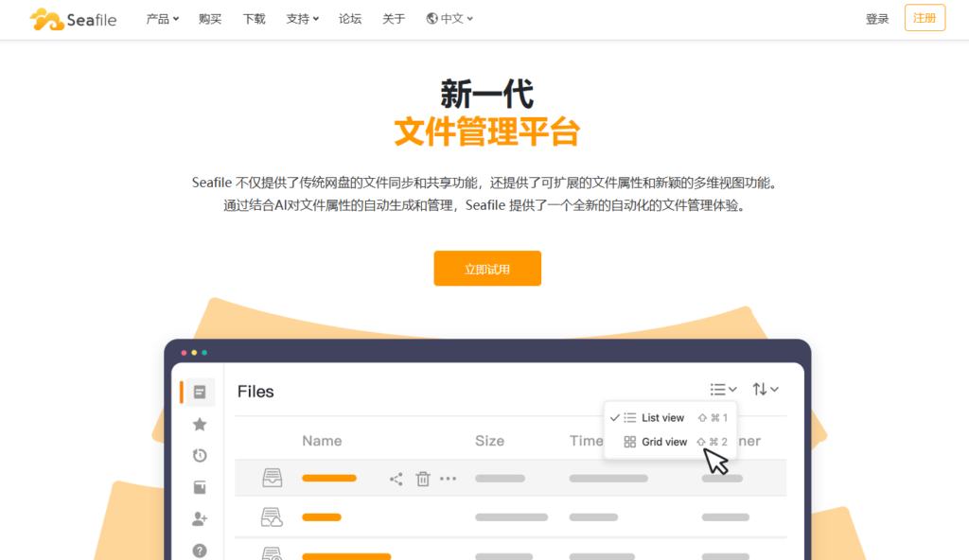Choose List view in the menu
Image resolution: width=969 pixels, height=560 pixels.
click(669, 418)
